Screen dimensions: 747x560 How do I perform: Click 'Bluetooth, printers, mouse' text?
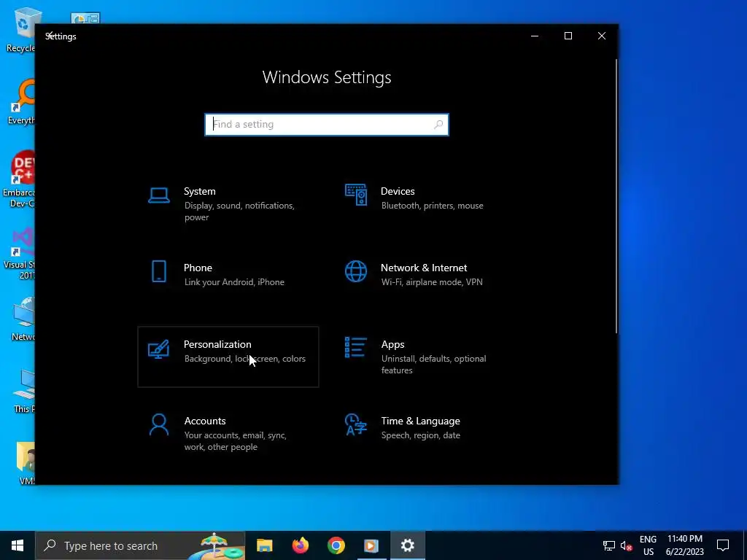(x=432, y=206)
